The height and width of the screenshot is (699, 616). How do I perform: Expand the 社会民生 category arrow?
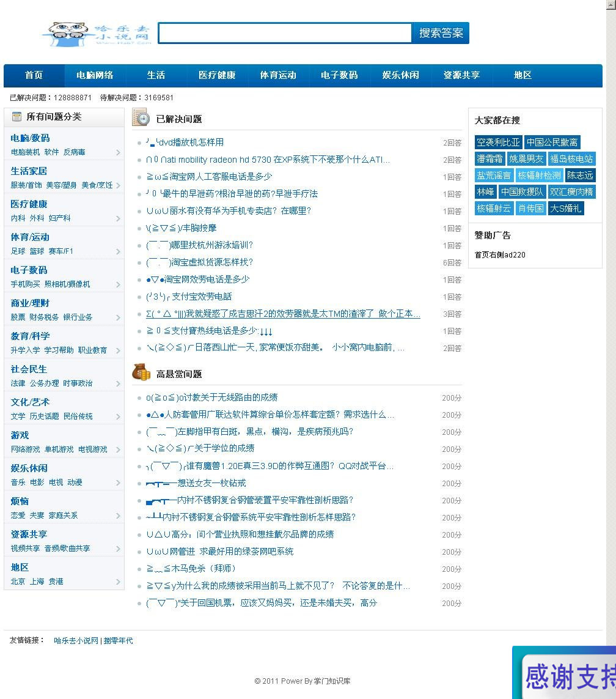tap(118, 383)
